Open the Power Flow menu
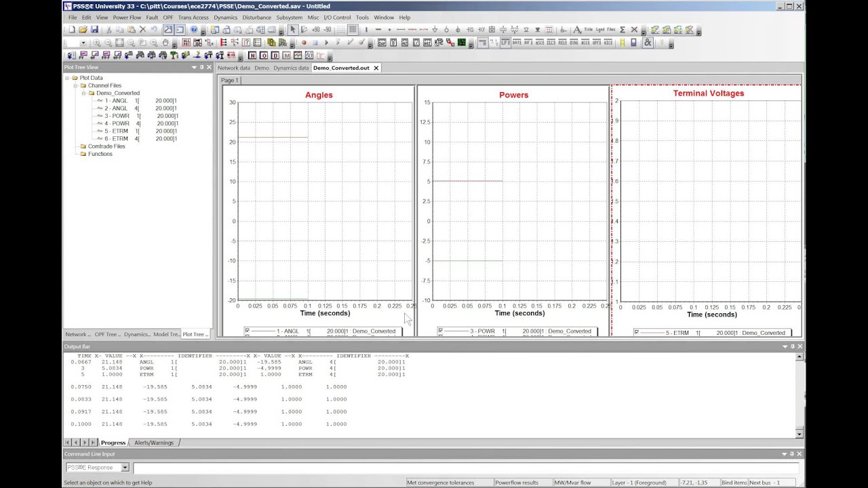Screen dimensions: 868x488 pos(127,17)
